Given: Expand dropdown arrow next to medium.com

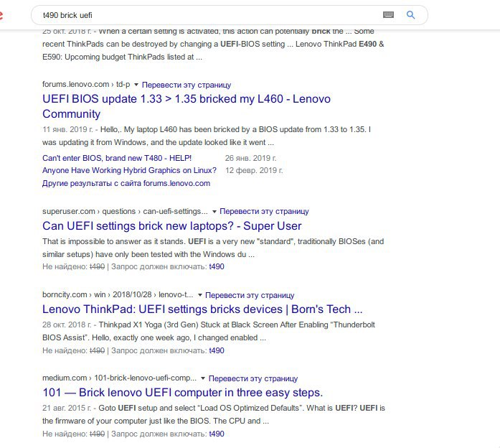Looking at the screenshot, I should click(203, 378).
